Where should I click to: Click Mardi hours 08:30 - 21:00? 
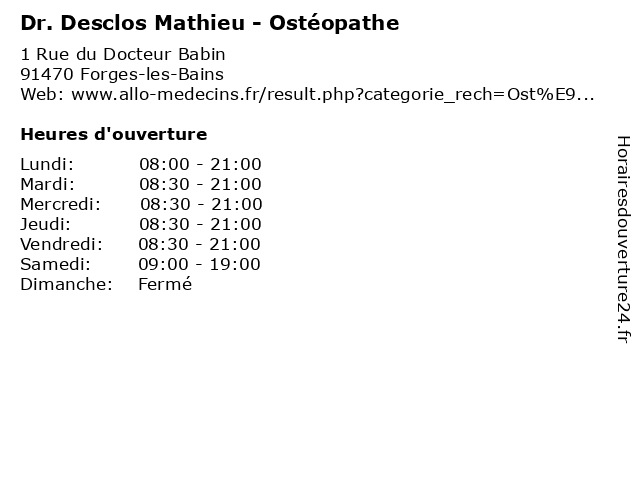click(x=200, y=184)
